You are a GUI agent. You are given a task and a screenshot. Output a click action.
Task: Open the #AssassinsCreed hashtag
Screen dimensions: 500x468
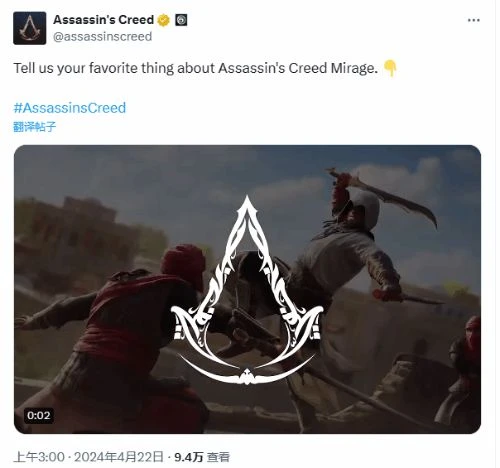(70, 108)
